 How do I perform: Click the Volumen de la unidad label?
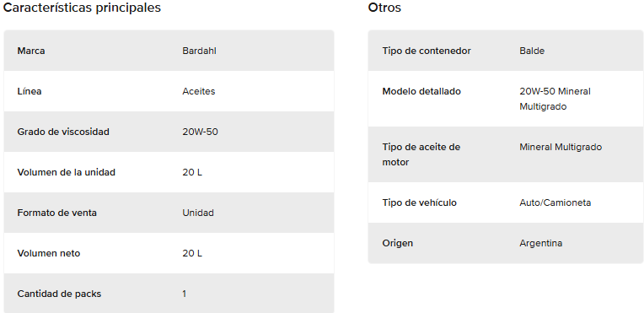tap(66, 172)
